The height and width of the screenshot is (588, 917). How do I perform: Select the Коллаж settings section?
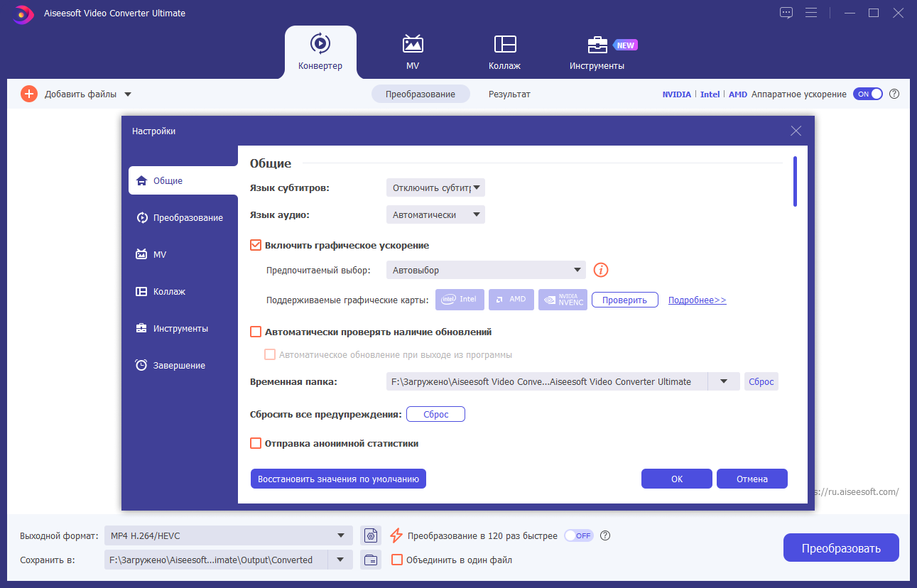(x=183, y=291)
